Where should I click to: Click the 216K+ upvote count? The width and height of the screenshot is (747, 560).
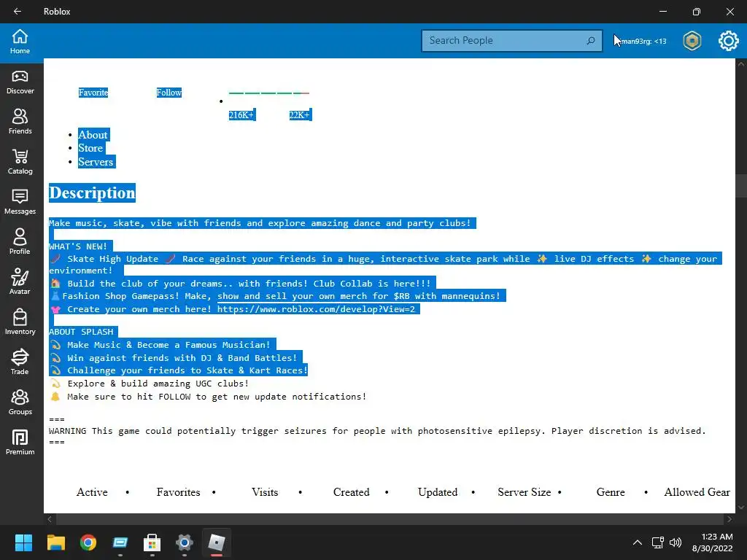[241, 114]
